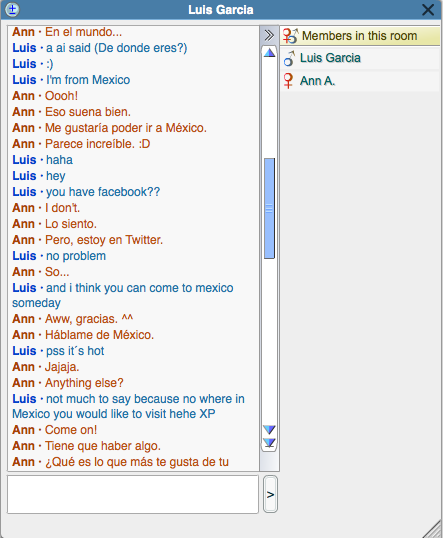Click message "Tiene que haber algo."

point(103,446)
